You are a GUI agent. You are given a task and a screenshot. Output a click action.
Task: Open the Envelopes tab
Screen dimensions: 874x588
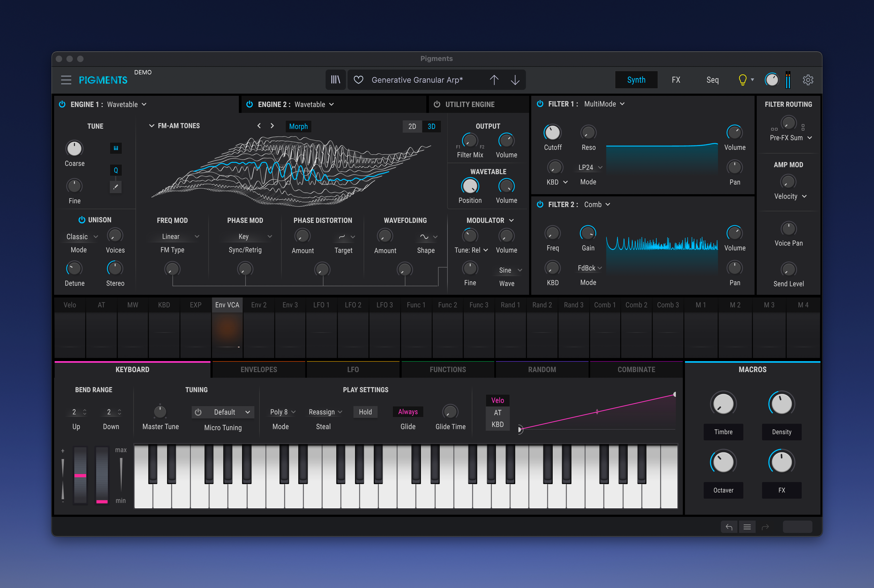tap(259, 369)
